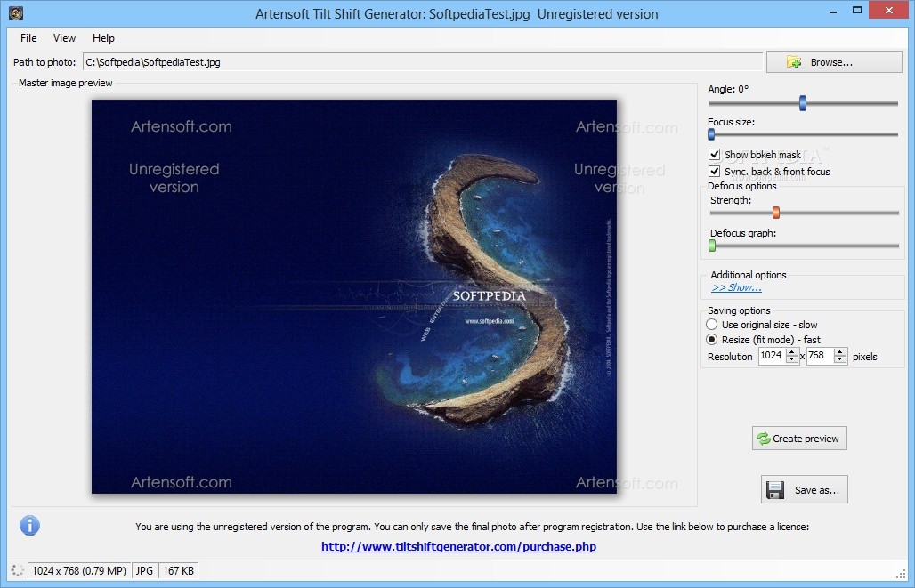Open the tiltshiftgenerator purchase link
The height and width of the screenshot is (588, 915).
coord(458,546)
